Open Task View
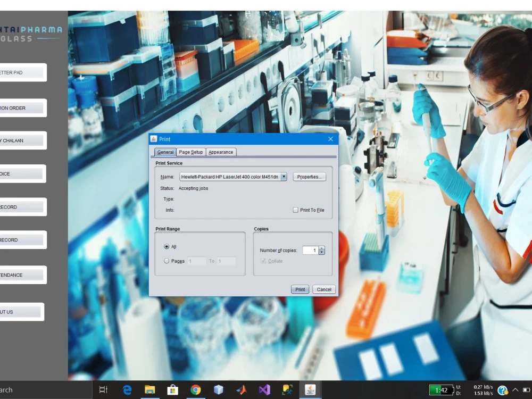Viewport: 532px width, 399px height. click(103, 390)
